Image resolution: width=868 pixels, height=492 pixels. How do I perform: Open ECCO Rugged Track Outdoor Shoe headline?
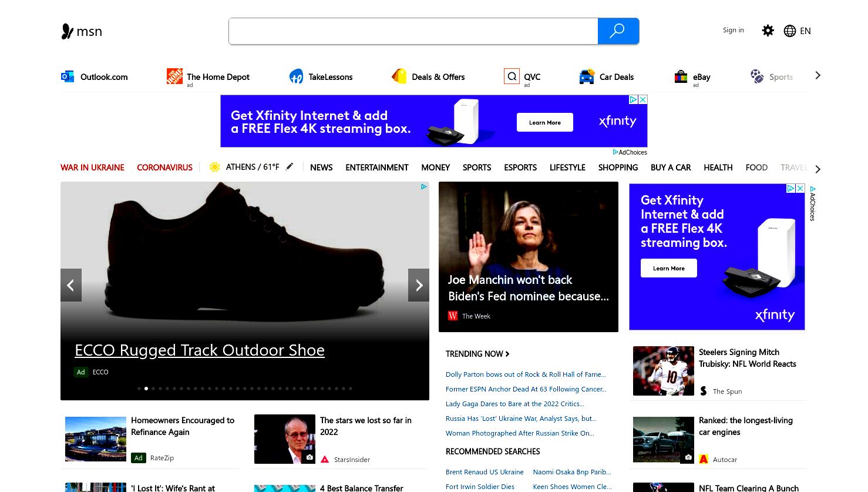pyautogui.click(x=200, y=350)
